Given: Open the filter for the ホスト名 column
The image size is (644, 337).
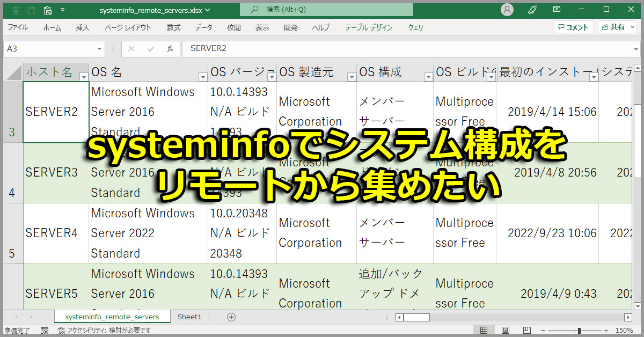Looking at the screenshot, I should pyautogui.click(x=84, y=77).
